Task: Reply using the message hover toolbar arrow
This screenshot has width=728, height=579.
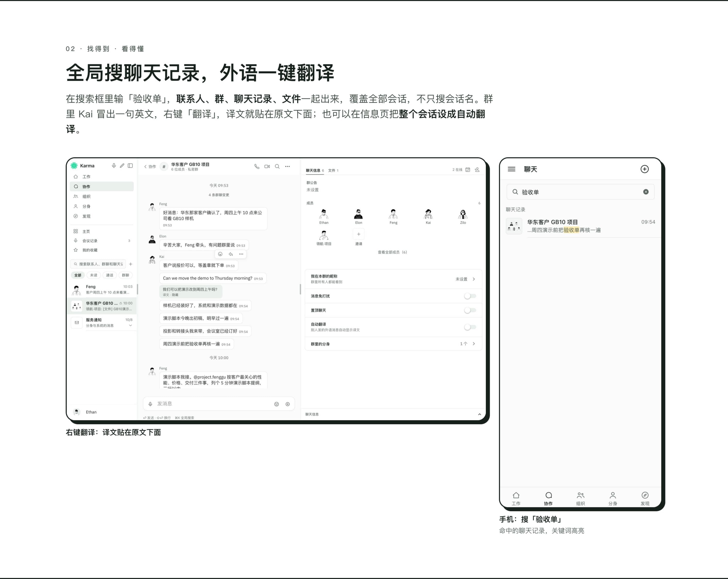Action: (x=231, y=254)
